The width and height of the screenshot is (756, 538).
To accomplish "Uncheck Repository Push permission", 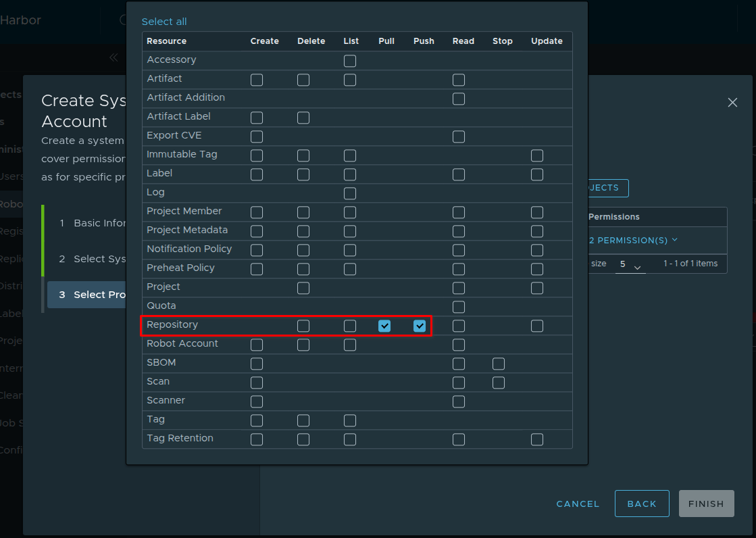I will click(420, 326).
